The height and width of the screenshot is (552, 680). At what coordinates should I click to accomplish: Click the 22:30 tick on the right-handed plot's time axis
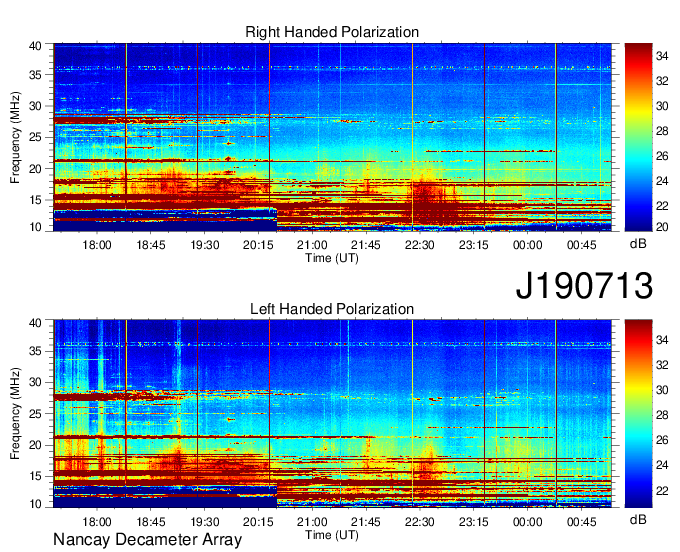420,245
